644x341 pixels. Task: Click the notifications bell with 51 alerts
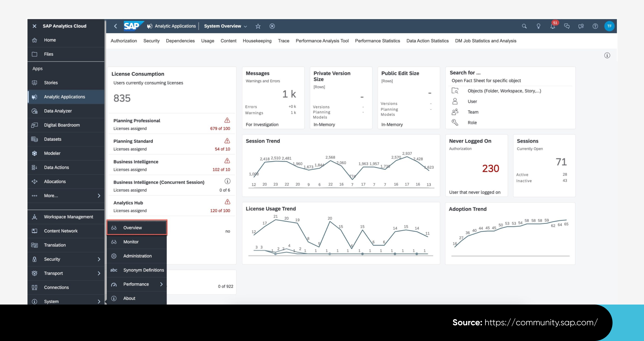pos(552,26)
